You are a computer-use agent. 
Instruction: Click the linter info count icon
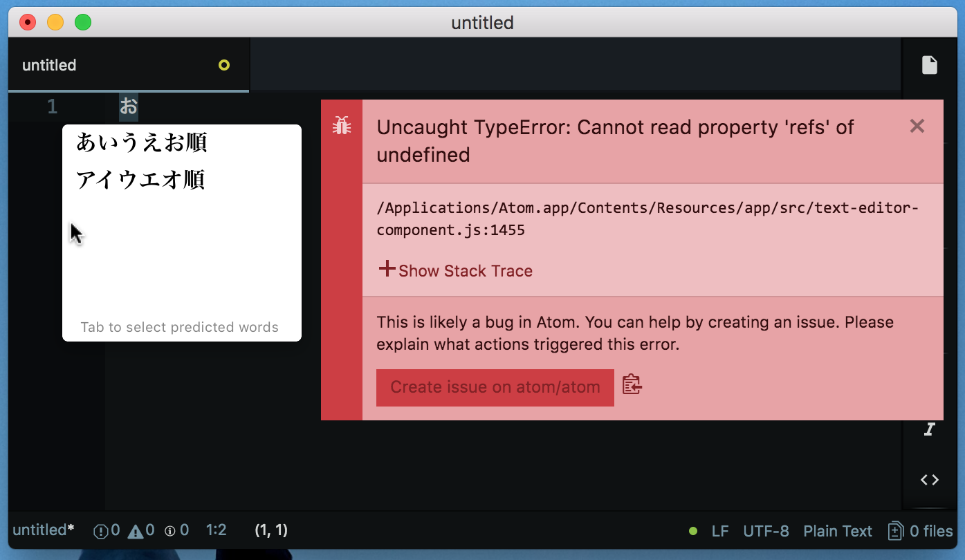click(170, 531)
